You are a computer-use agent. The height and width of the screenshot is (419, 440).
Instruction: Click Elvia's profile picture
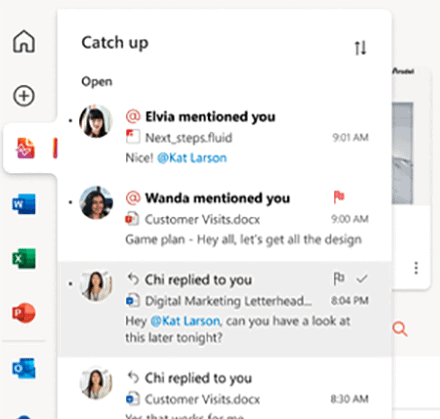click(x=95, y=121)
